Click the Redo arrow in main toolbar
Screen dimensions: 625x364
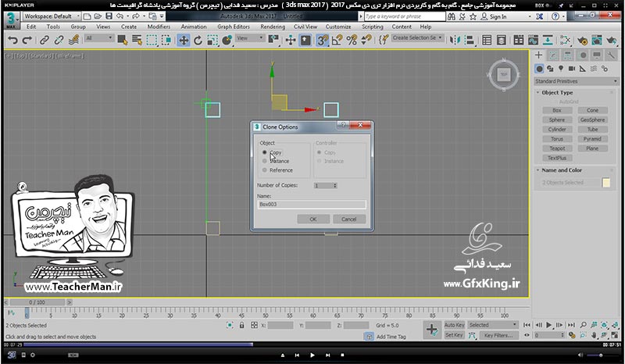[x=27, y=40]
